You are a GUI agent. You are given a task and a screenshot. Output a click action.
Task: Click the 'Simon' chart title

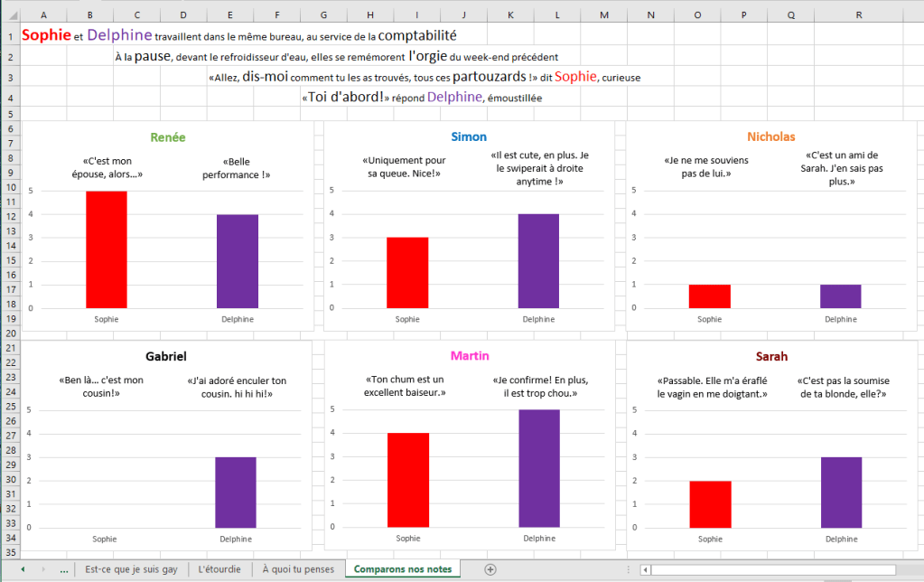coord(469,137)
